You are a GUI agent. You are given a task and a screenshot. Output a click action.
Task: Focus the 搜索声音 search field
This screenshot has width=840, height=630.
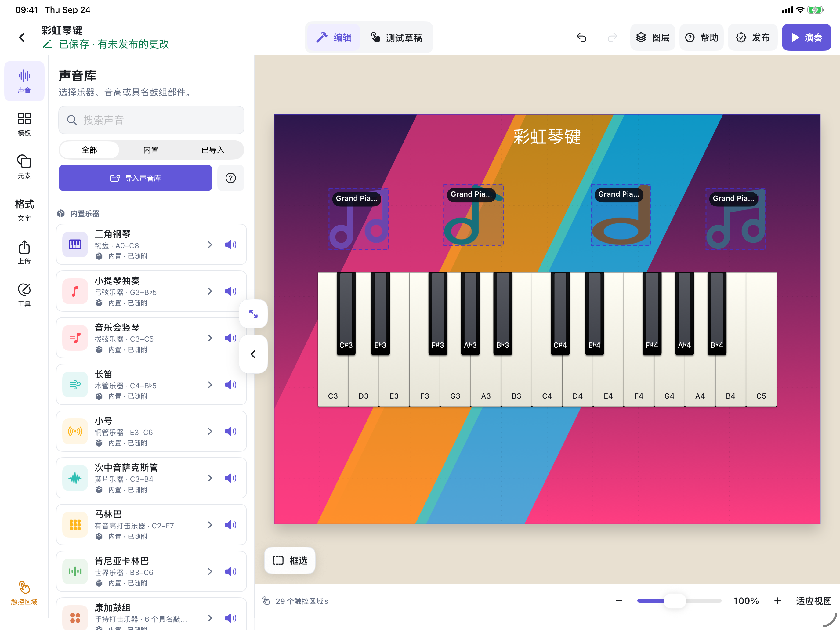[151, 120]
